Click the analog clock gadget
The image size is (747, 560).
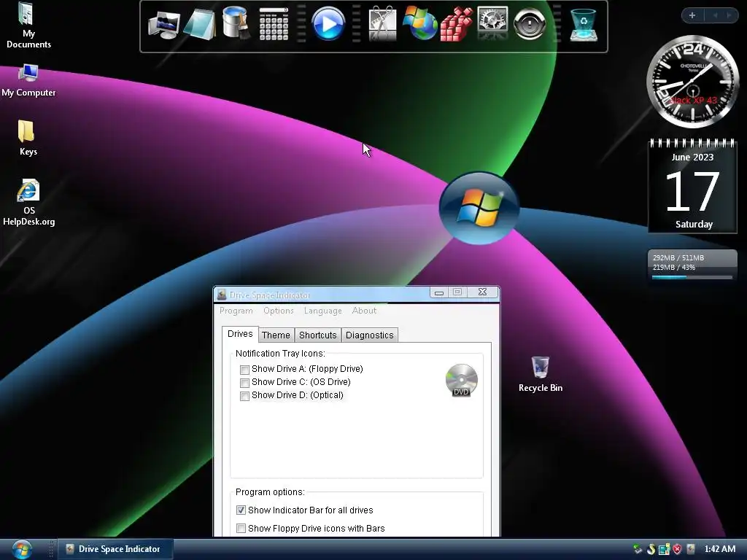[x=693, y=82]
